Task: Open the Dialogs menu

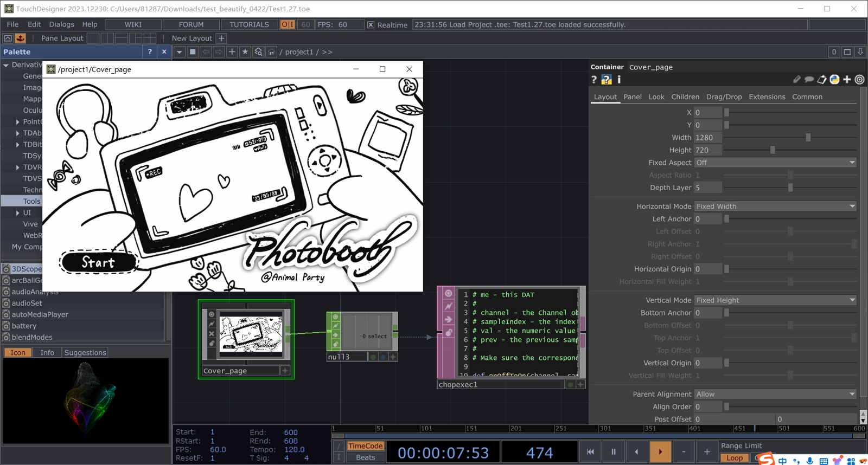Action: point(61,24)
